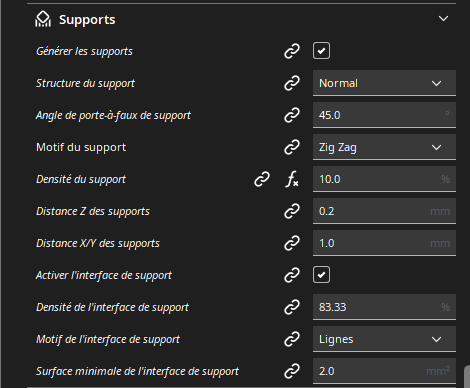Click the Supports category icon
The image size is (470, 388).
click(x=43, y=19)
